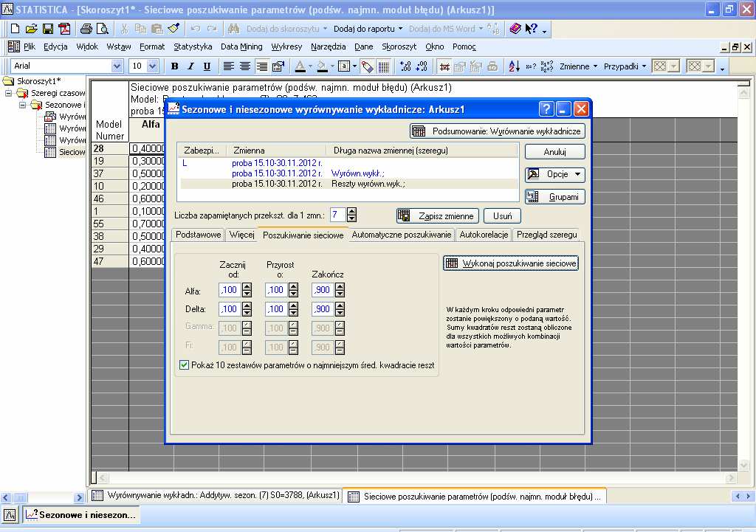Click increase decimal places icon
Viewport: 756px width, 532px height.
[x=405, y=66]
